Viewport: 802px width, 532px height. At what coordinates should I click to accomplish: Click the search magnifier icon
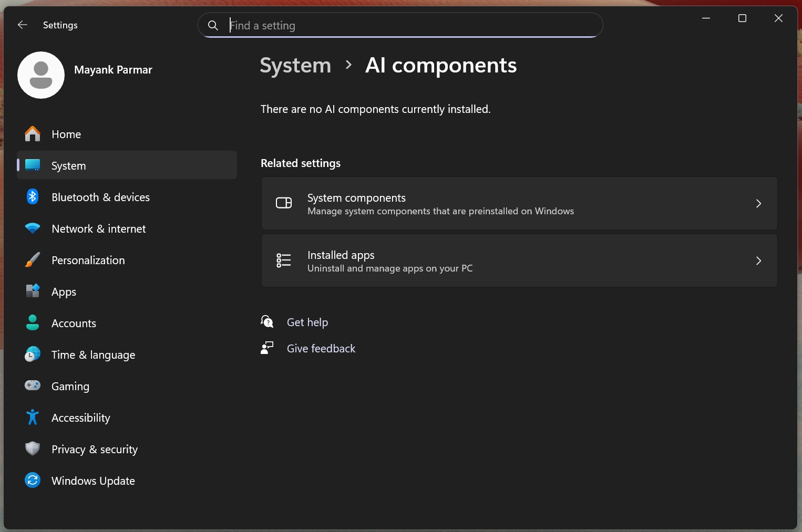coord(213,25)
